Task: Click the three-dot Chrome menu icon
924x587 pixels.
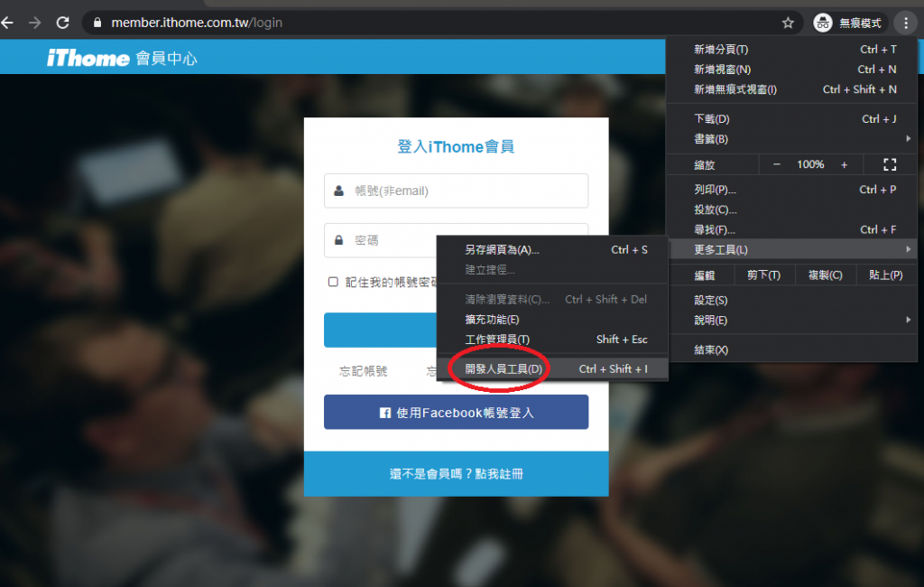Action: (906, 23)
